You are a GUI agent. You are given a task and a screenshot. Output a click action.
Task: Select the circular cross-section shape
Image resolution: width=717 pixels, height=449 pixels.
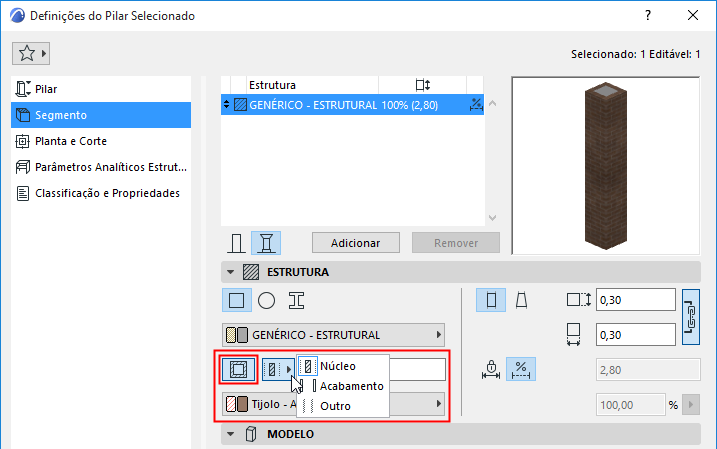click(267, 299)
